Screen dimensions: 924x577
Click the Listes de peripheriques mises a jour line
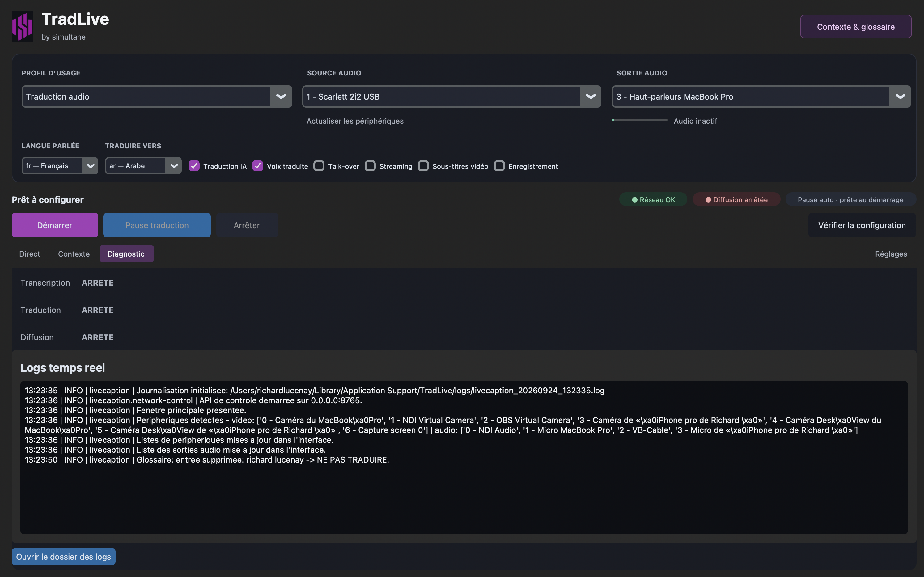pyautogui.click(x=179, y=440)
